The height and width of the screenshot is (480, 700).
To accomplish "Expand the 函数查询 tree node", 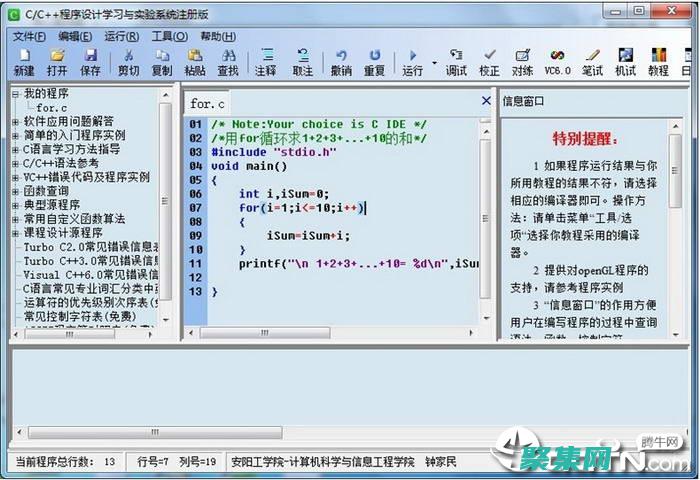I will click(15, 191).
